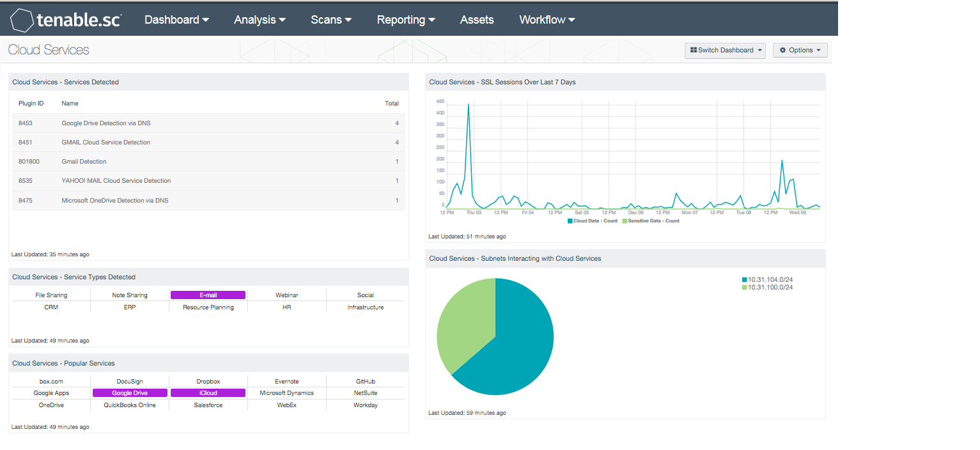Screen dimensions: 980x450
Task: Click Subnets Interacting with Cloud Services title
Action: click(515, 258)
